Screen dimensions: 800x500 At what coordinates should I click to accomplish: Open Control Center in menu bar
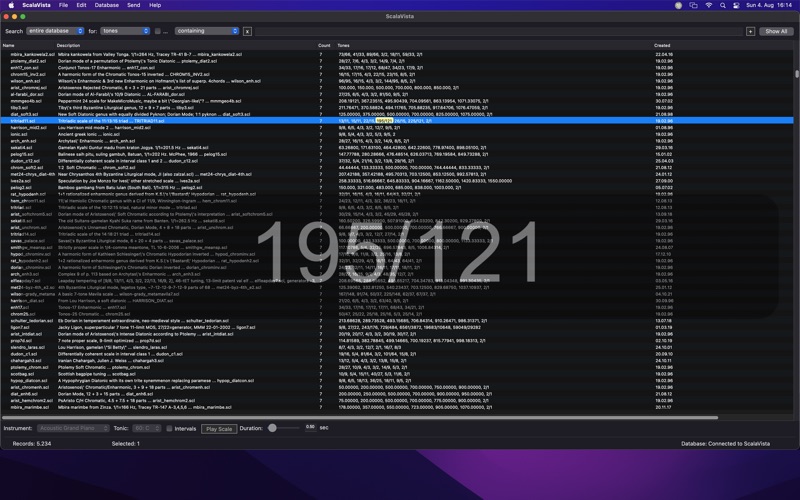click(736, 5)
